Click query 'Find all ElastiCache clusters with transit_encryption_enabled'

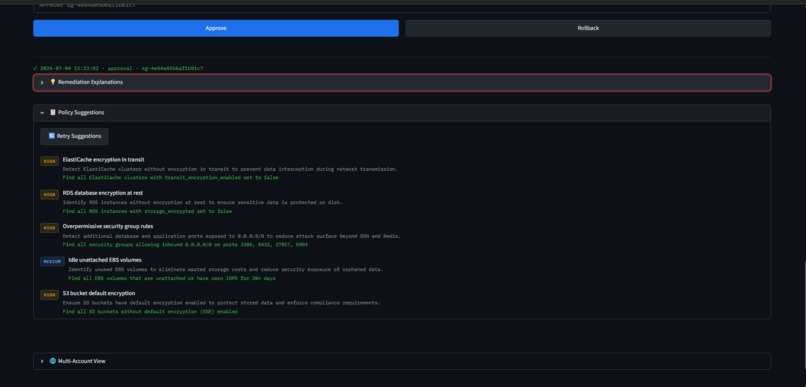click(171, 177)
